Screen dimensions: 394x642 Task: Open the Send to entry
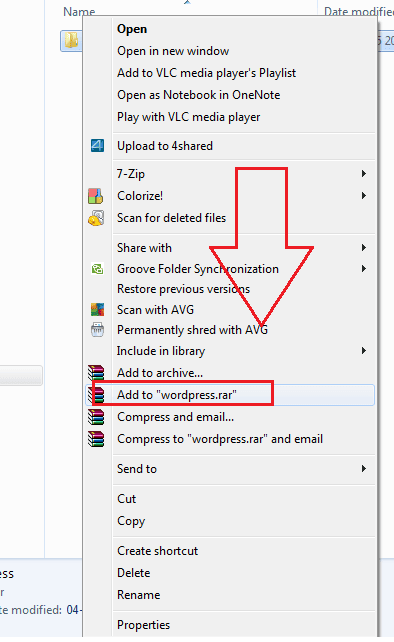click(x=137, y=469)
